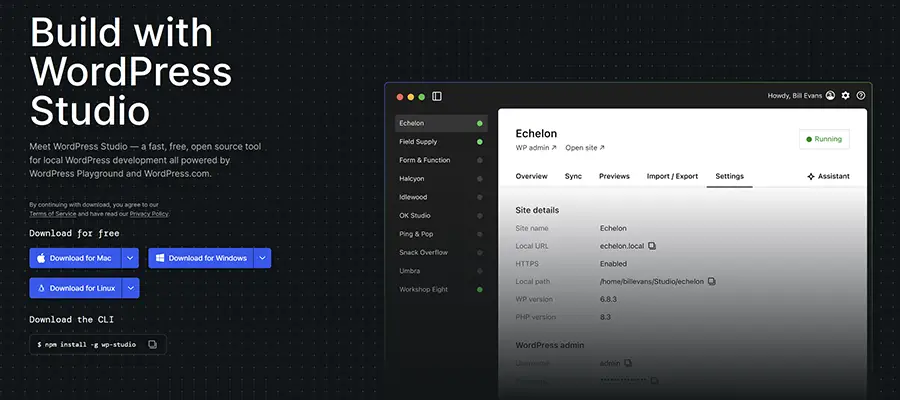Select the Ping & Pop site
The width and height of the screenshot is (900, 400).
coord(441,234)
